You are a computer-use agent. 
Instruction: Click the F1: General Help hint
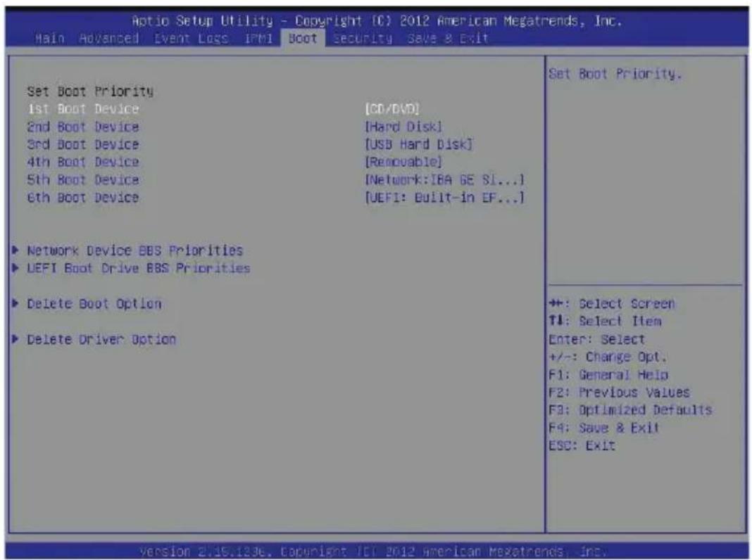tap(608, 375)
